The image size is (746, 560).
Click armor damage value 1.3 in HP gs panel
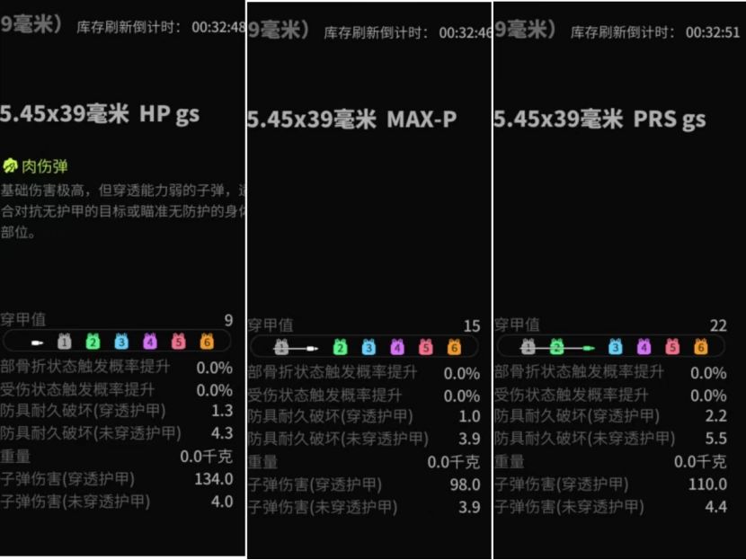(222, 410)
